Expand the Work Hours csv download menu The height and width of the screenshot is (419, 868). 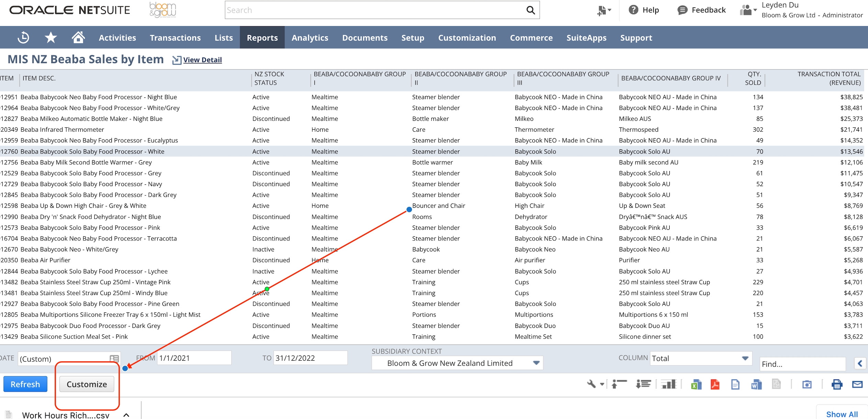(126, 415)
